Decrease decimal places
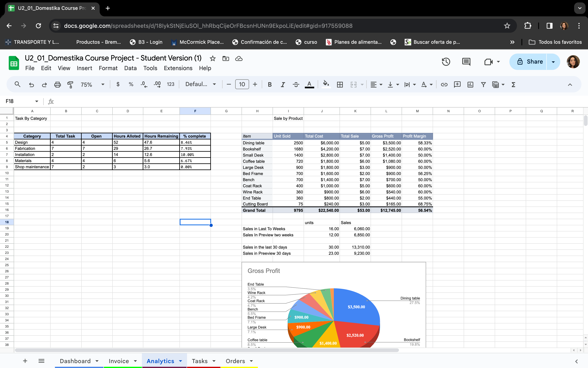 (x=144, y=84)
